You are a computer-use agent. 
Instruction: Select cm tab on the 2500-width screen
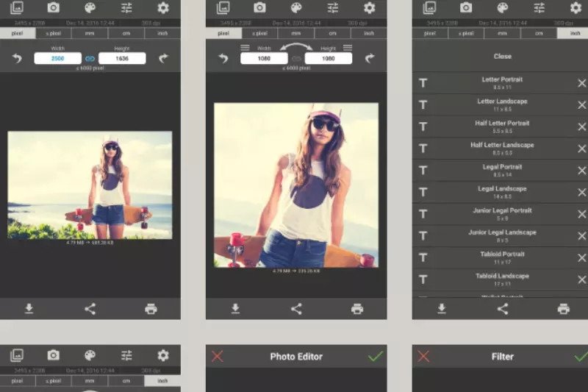coord(126,33)
